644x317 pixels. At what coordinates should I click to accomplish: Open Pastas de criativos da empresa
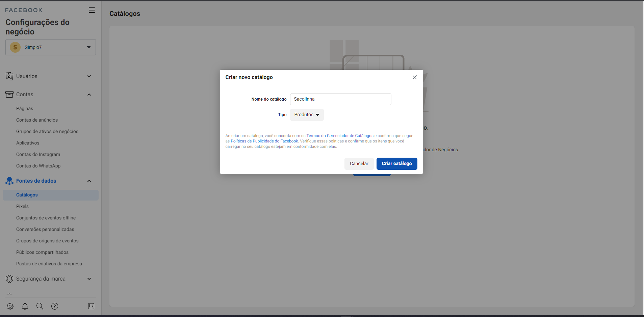point(49,264)
